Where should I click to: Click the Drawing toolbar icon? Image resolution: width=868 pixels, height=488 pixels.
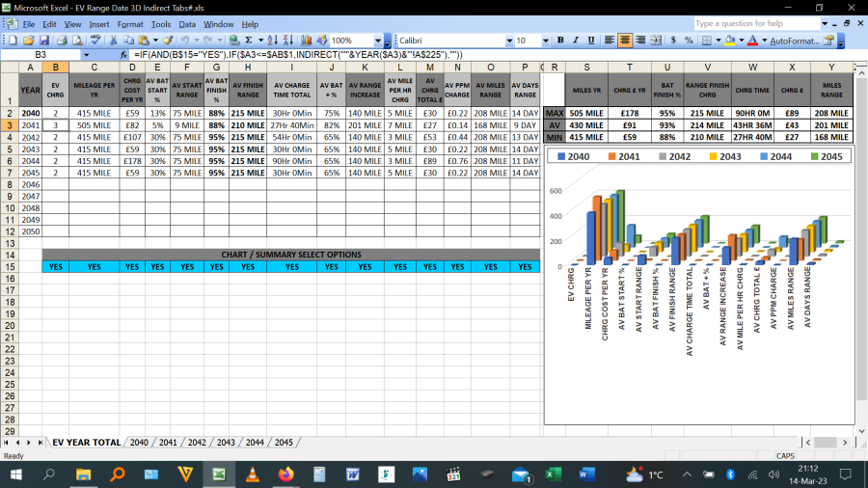click(x=321, y=41)
